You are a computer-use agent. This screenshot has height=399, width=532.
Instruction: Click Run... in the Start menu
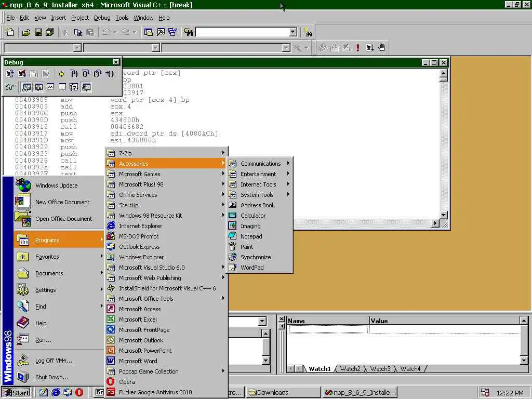(58, 340)
